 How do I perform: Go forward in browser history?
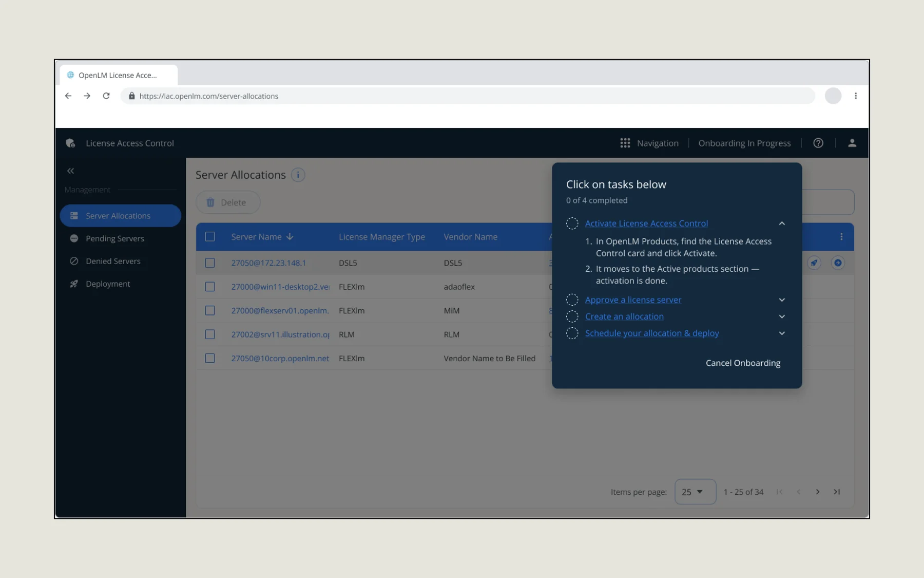pos(87,96)
